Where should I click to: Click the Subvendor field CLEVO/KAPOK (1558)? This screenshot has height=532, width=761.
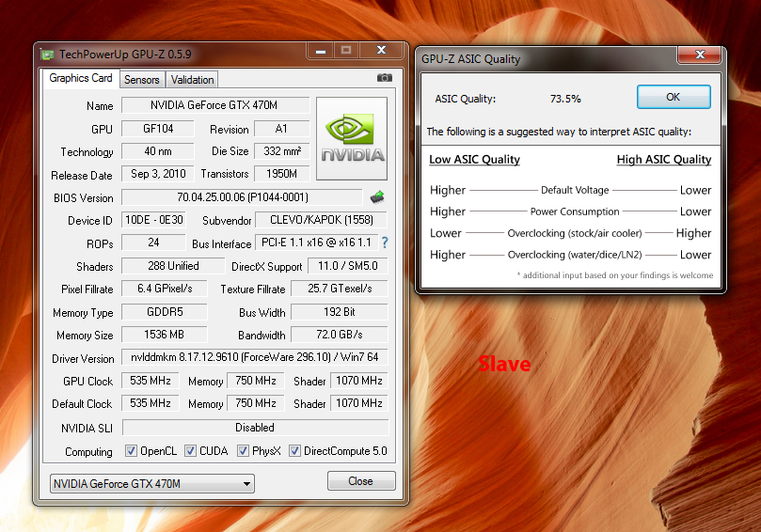[321, 220]
